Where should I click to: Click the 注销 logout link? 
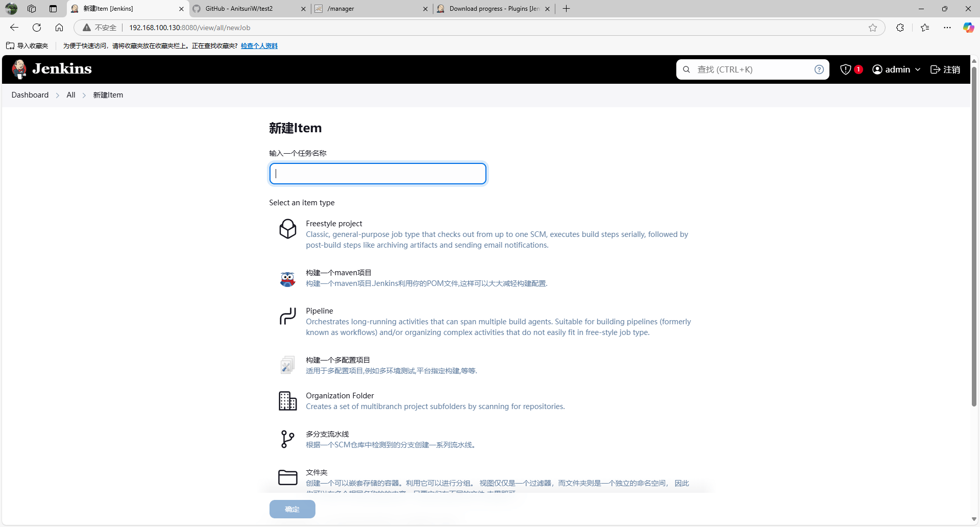point(945,69)
